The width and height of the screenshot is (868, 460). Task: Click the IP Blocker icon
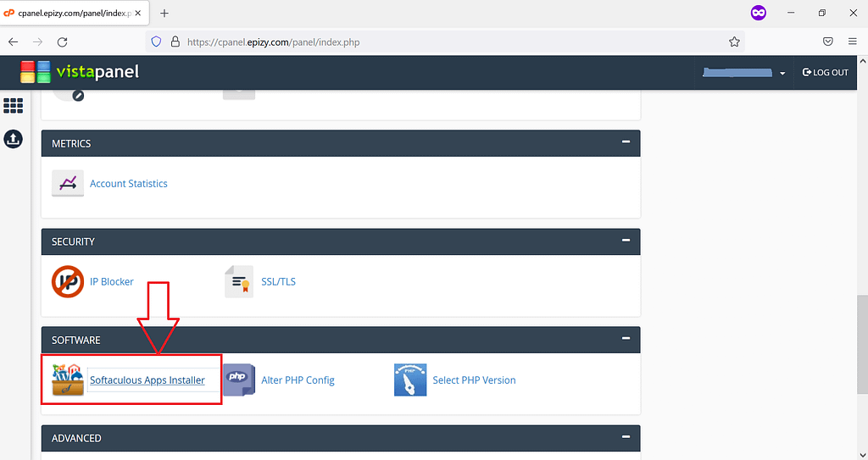click(x=68, y=282)
